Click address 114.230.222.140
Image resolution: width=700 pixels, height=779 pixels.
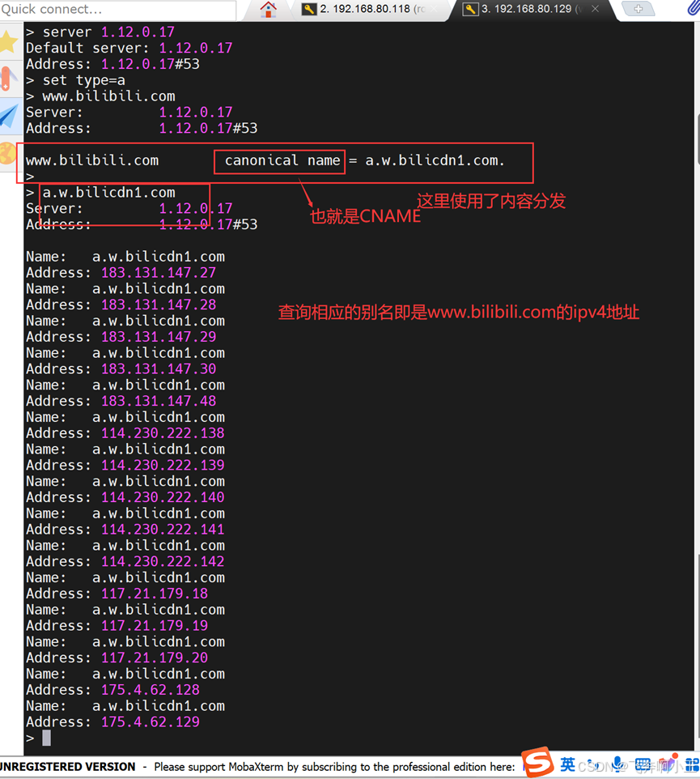[163, 497]
